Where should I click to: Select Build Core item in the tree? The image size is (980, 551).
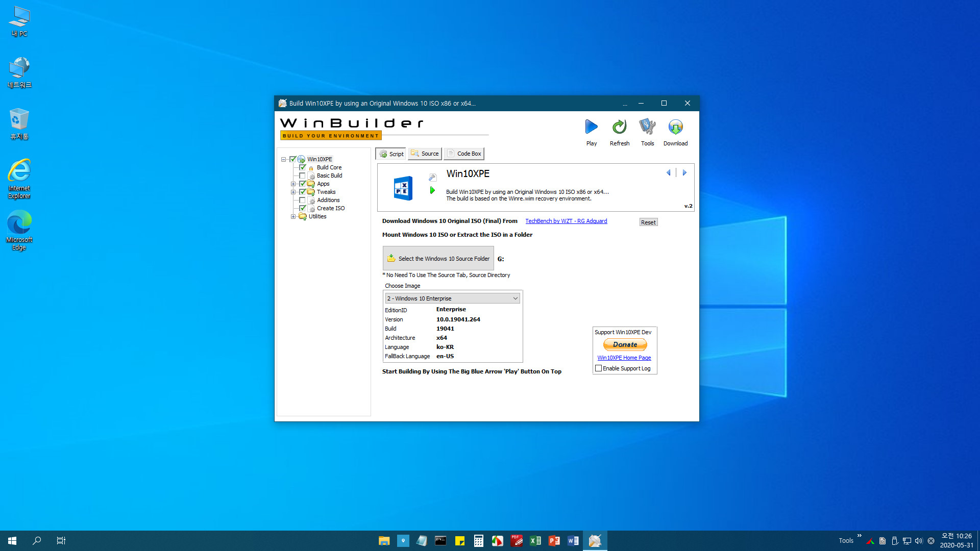(x=329, y=167)
